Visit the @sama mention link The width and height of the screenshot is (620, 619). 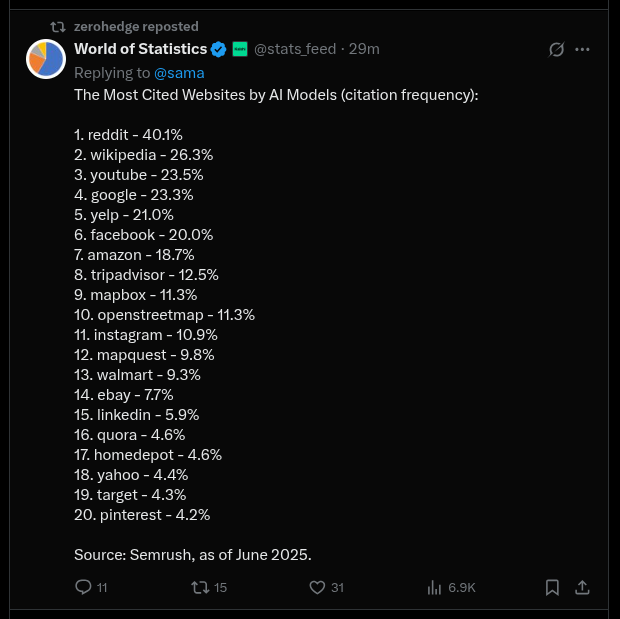[x=179, y=72]
